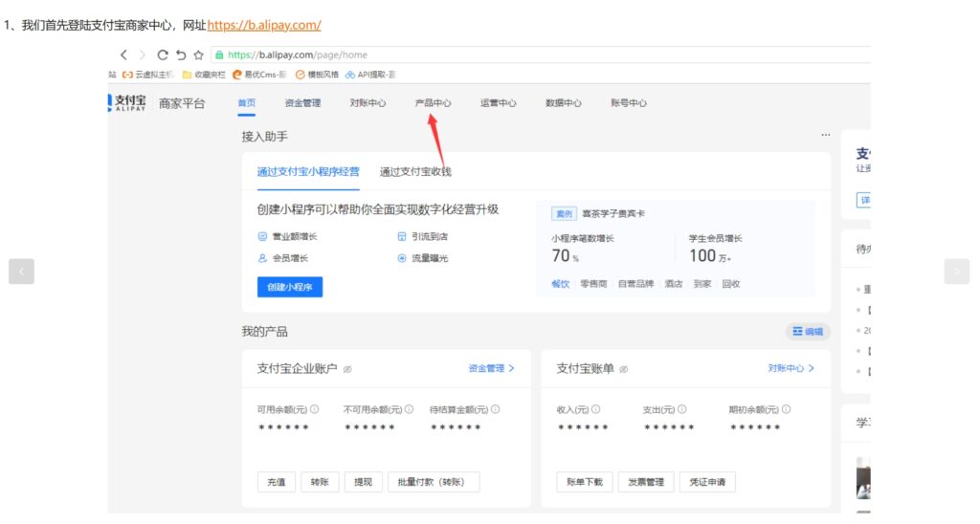Toggle balance visibility eye for 支付宝企业账户

click(347, 369)
